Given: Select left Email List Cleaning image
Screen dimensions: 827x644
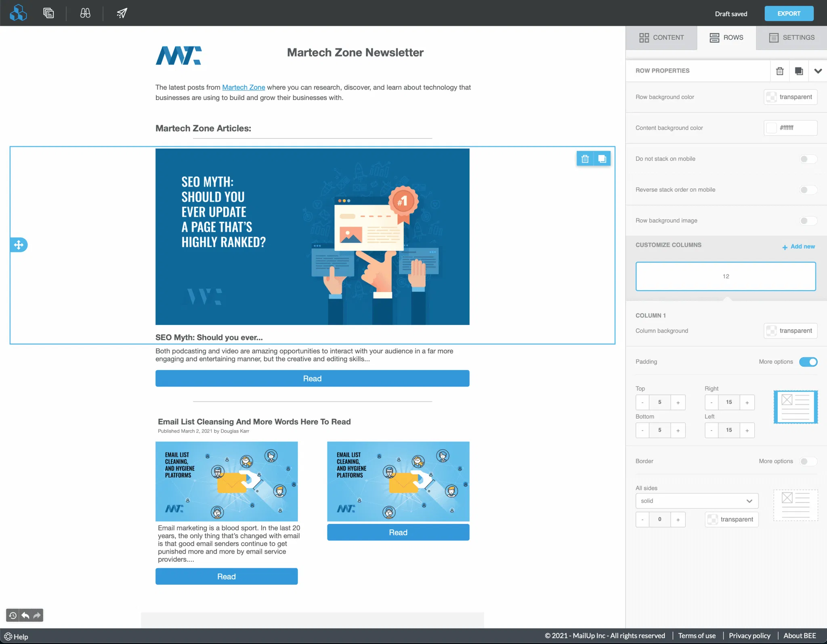Looking at the screenshot, I should [x=227, y=481].
